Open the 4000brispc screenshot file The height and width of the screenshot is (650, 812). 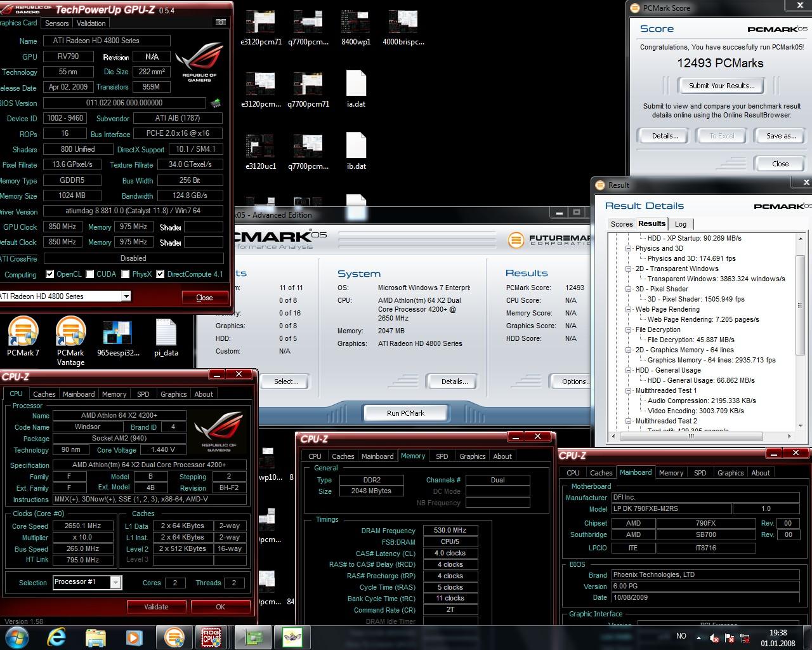point(403,27)
